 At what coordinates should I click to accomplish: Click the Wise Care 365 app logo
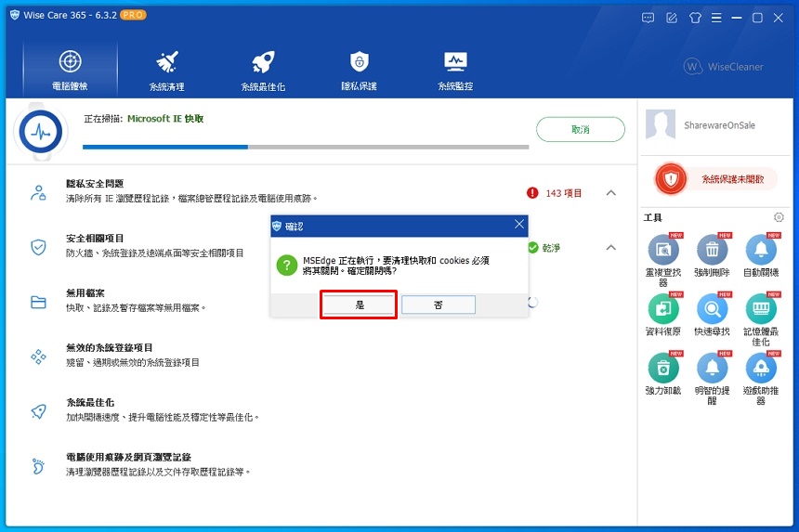point(15,15)
